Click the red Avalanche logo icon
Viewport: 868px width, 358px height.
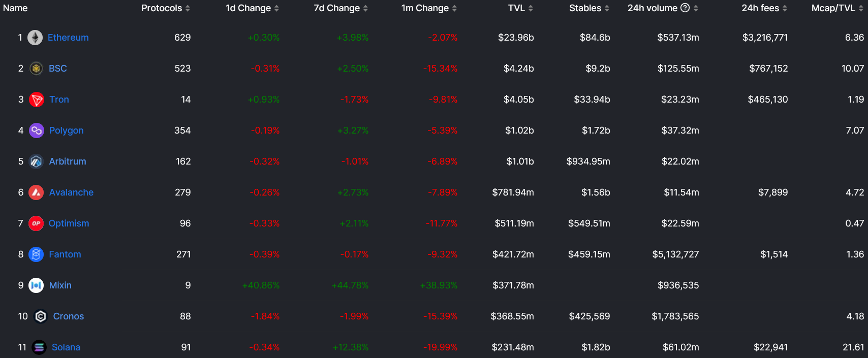[x=36, y=192]
